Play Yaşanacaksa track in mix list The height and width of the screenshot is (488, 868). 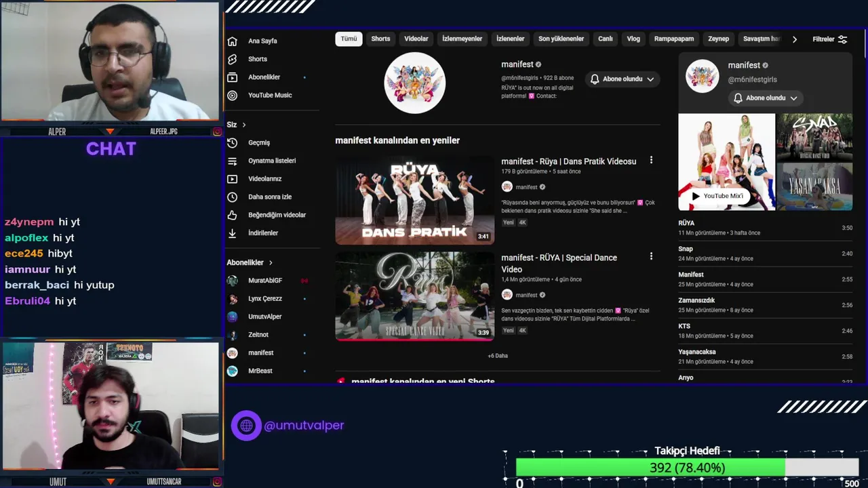765,357
